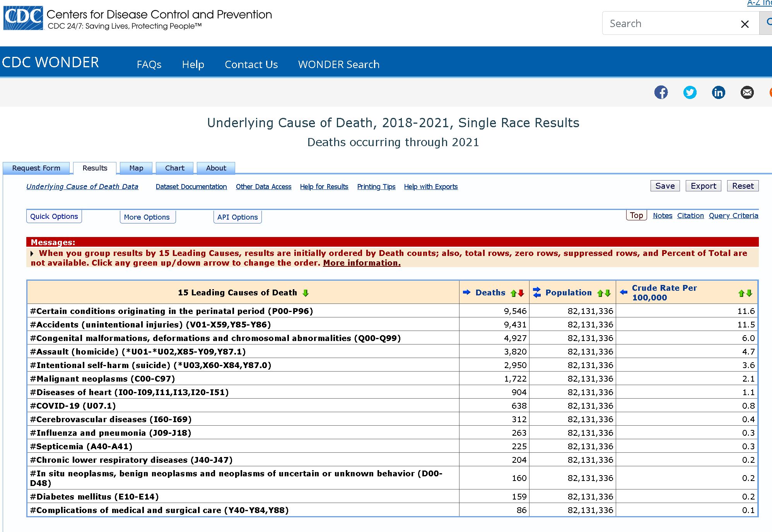Viewport: 772px width, 532px height.
Task: Click the Export button
Action: 704,186
